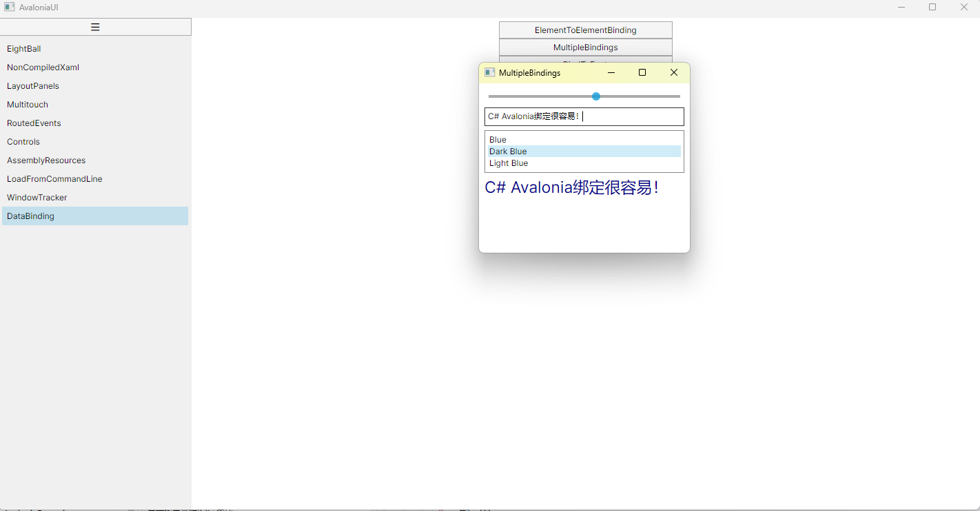
Task: Open the WindowTracker sample
Action: [95, 198]
